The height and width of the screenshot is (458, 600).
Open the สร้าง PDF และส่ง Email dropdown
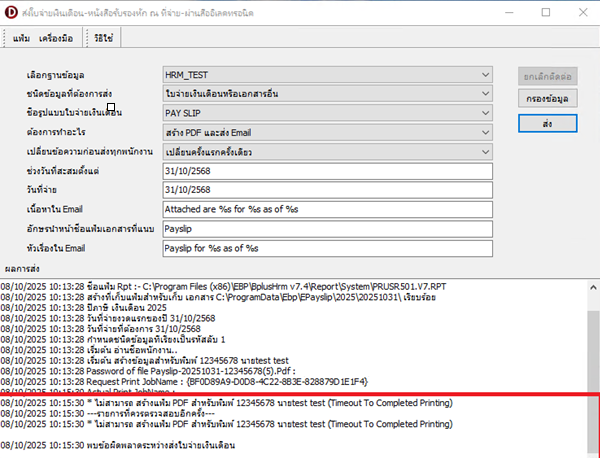tap(485, 132)
